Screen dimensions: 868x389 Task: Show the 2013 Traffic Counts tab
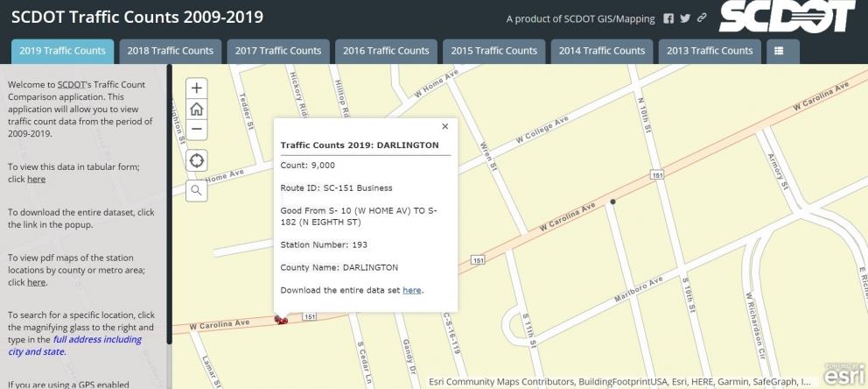pyautogui.click(x=710, y=51)
